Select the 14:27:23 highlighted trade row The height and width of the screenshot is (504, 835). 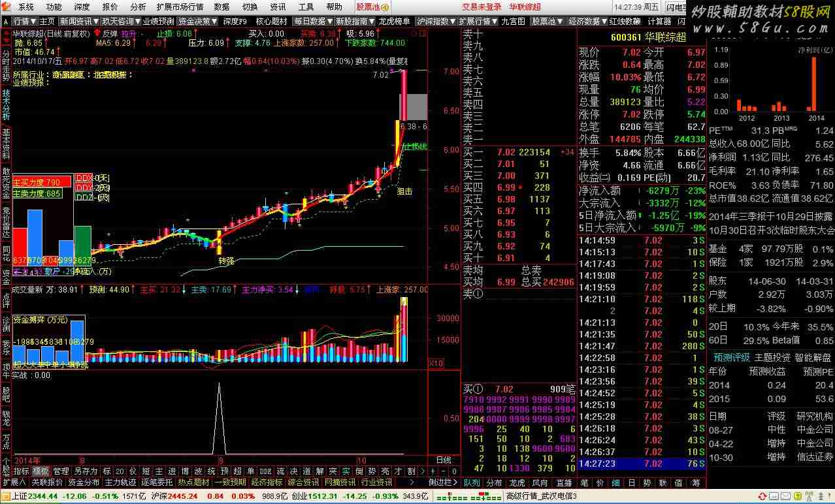[642, 464]
